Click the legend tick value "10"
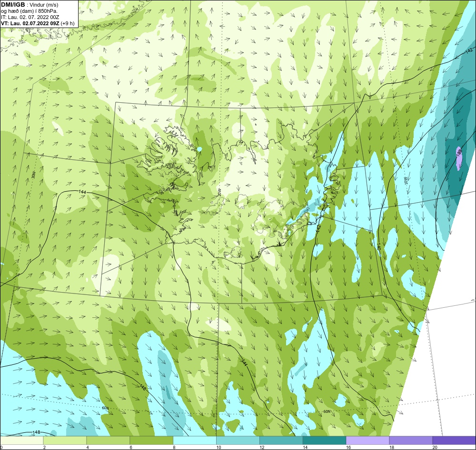476x450 pixels. click(x=218, y=447)
